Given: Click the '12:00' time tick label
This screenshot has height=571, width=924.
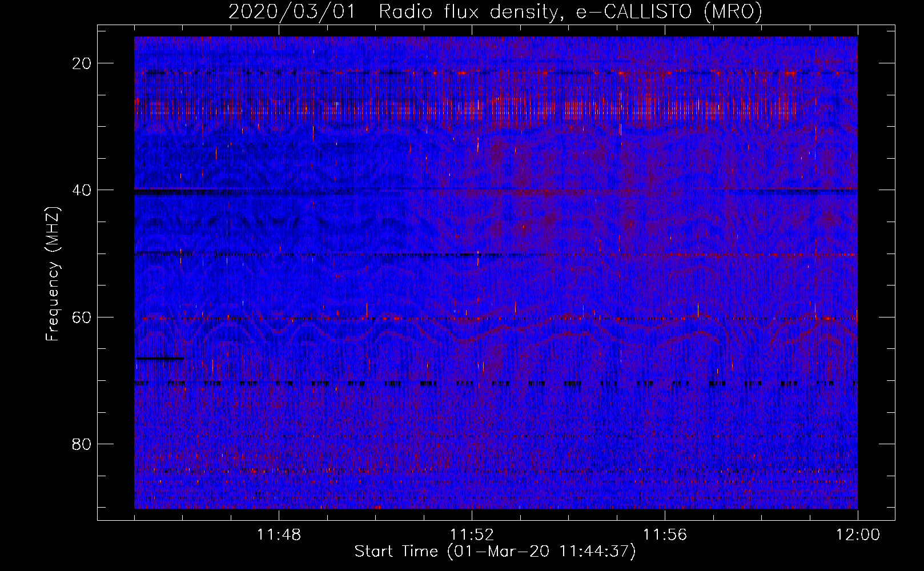Looking at the screenshot, I should [x=858, y=535].
